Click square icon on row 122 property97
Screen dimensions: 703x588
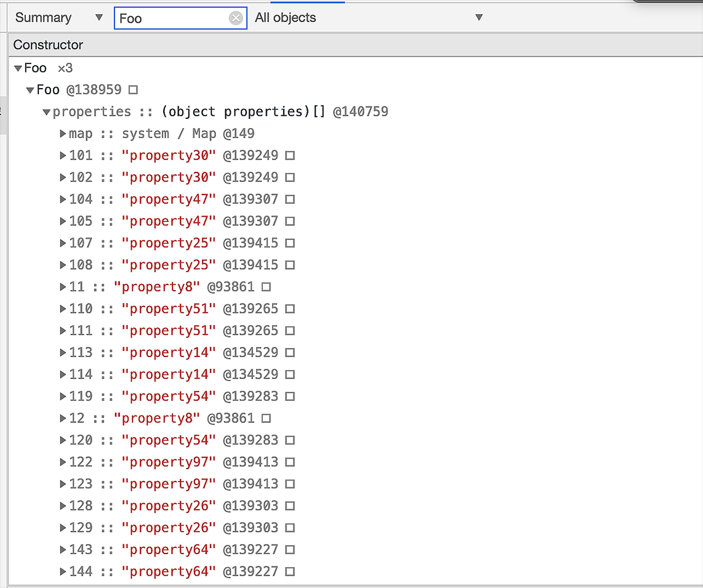pyautogui.click(x=290, y=462)
